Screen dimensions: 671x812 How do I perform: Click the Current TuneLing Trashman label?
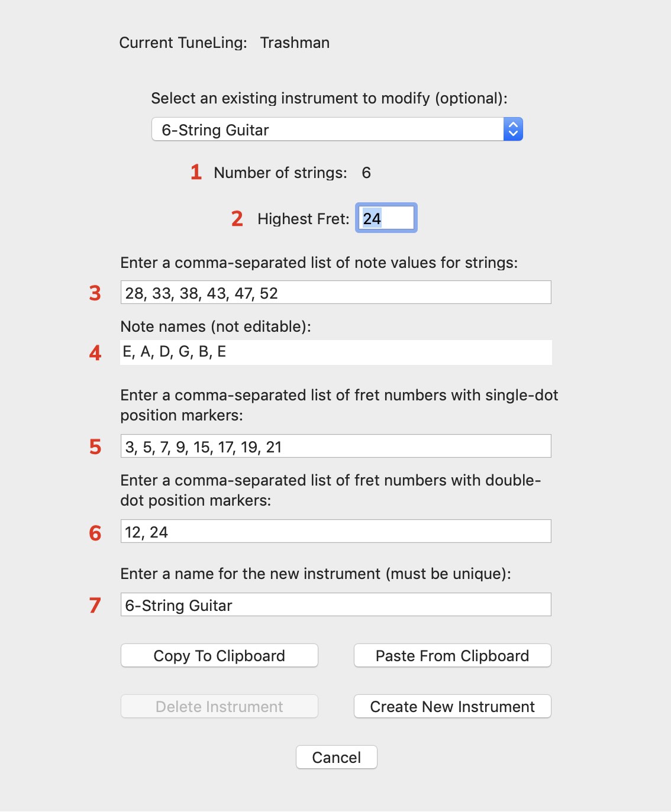[x=224, y=43]
